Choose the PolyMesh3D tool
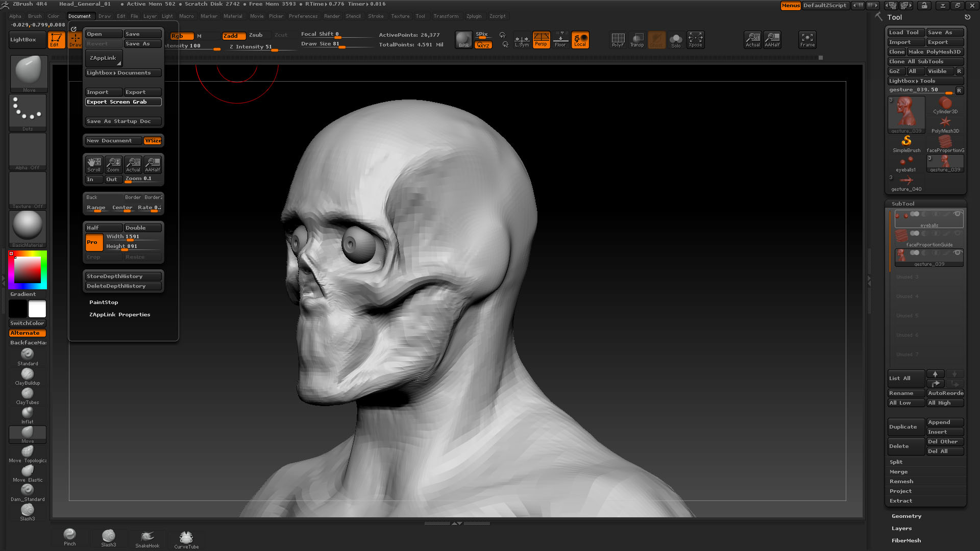The image size is (980, 551). point(945,124)
